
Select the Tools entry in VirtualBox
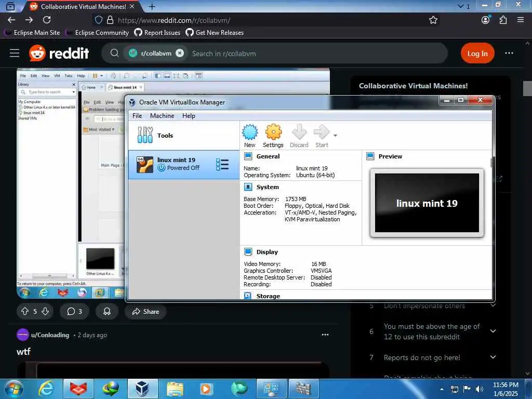tap(183, 136)
